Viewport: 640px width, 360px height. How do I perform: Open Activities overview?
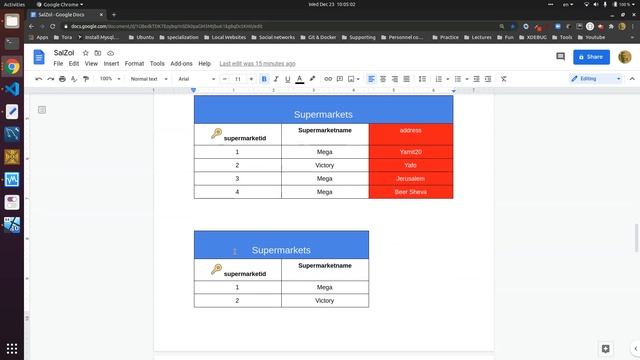pos(14,4)
